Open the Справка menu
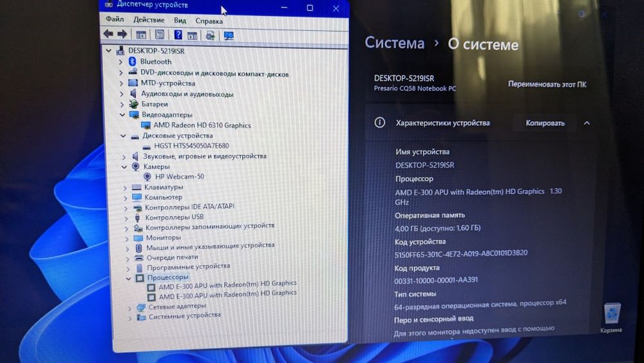The image size is (644, 363). tap(209, 21)
